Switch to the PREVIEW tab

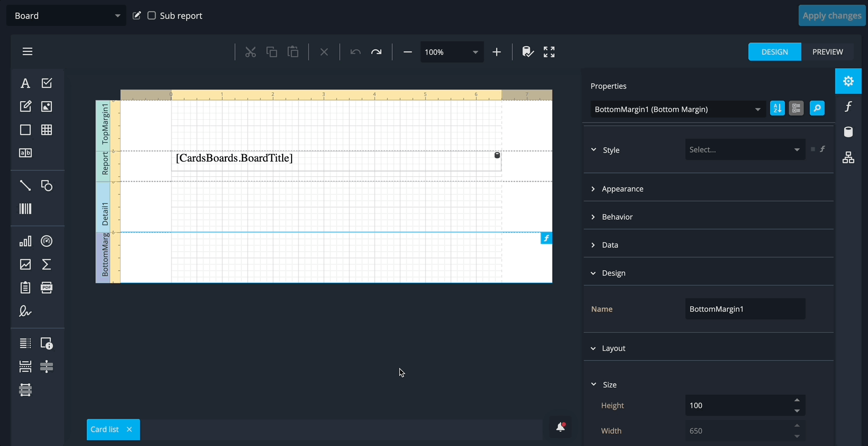click(827, 52)
